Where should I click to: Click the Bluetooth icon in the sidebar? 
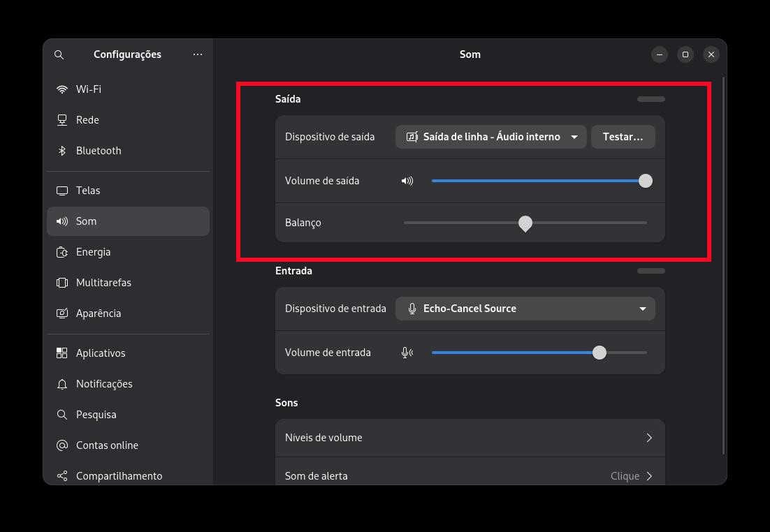click(x=62, y=151)
